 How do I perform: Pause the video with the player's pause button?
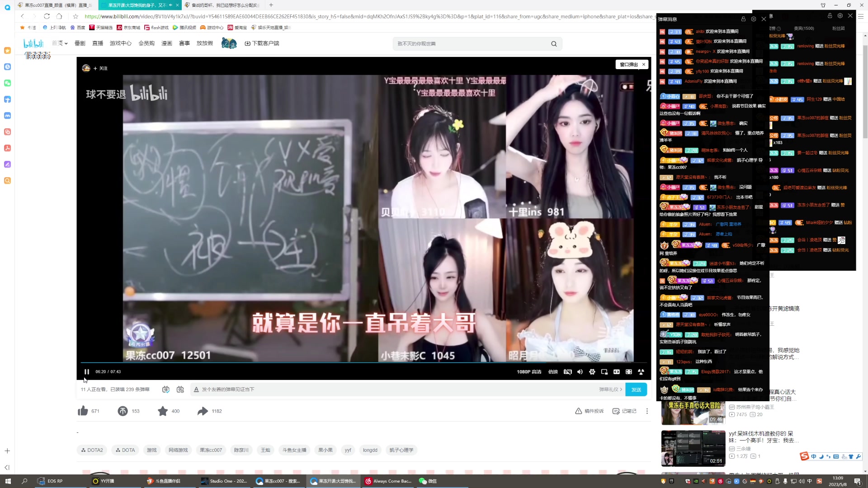click(87, 372)
